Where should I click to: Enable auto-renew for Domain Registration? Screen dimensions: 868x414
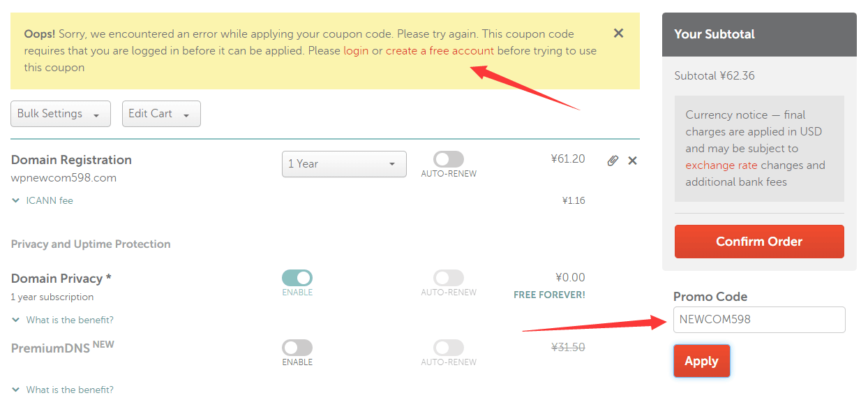click(449, 157)
